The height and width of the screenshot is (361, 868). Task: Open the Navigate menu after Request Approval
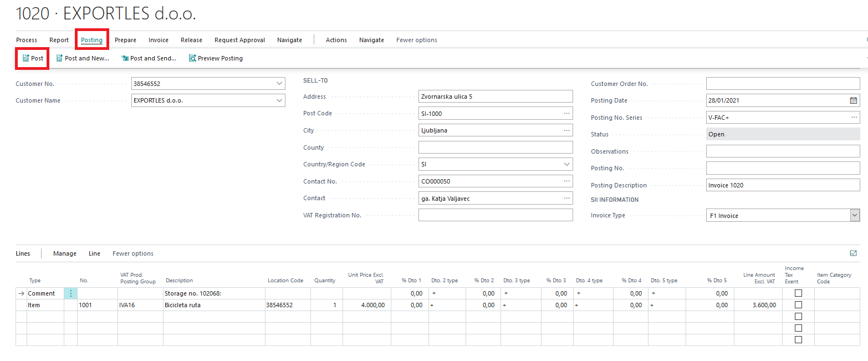point(289,40)
